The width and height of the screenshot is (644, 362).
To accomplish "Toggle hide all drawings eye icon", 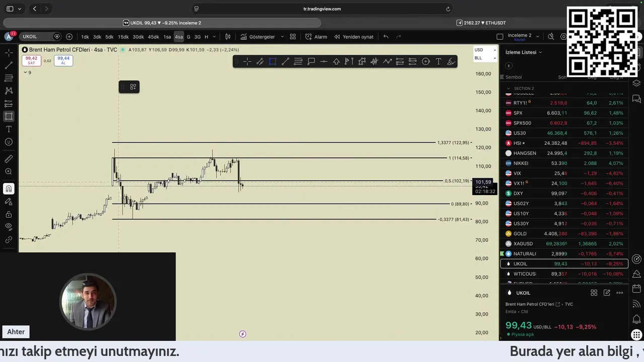I will pyautogui.click(x=9, y=227).
